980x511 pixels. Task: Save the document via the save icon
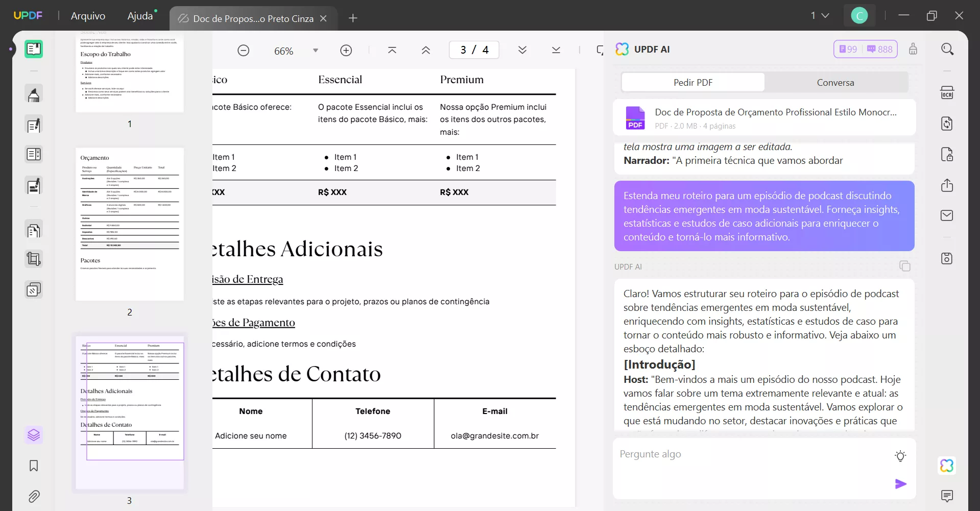pyautogui.click(x=947, y=258)
